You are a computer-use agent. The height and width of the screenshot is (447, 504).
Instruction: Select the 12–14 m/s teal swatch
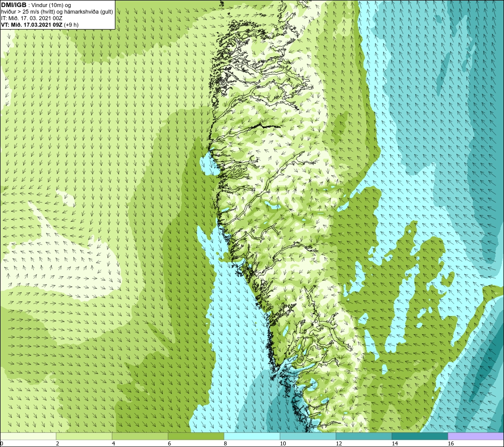[364, 436]
